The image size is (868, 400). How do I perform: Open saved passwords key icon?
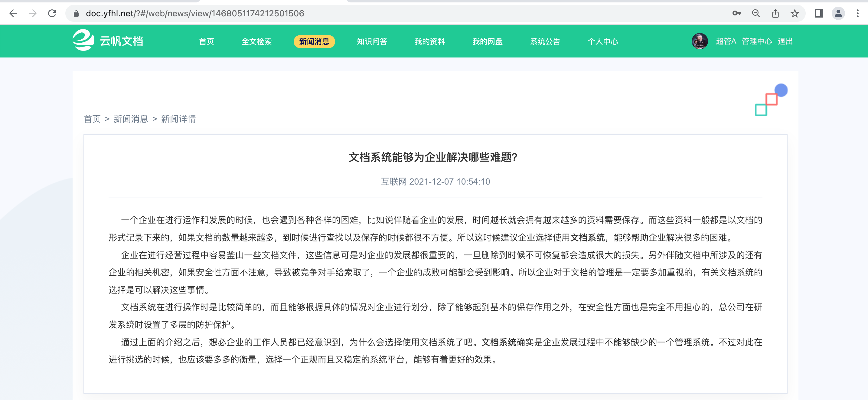coord(736,14)
